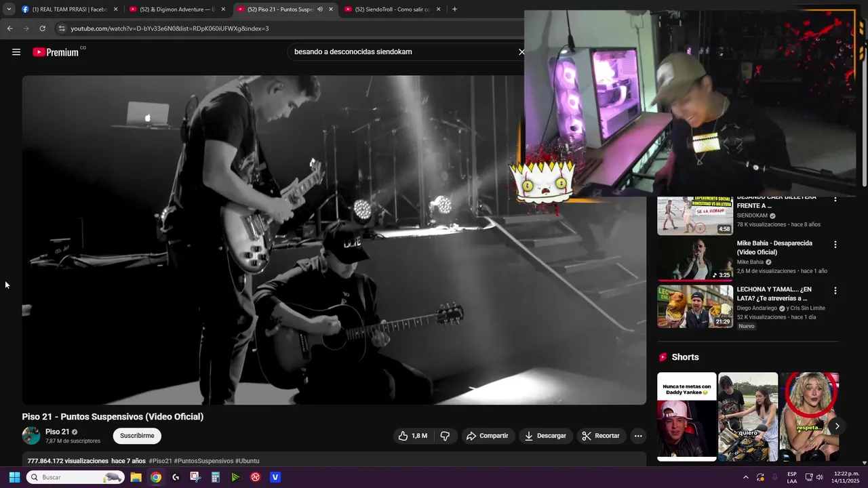Switch to the SiendoTroll tab

pyautogui.click(x=392, y=9)
